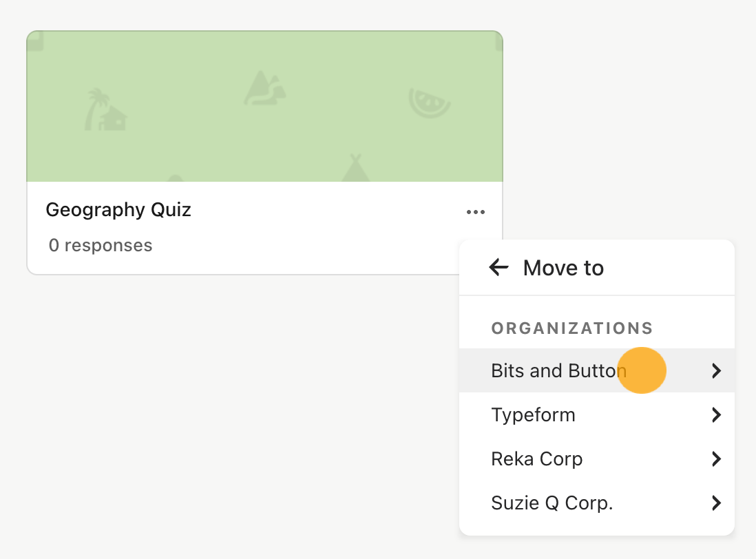This screenshot has height=559, width=756.
Task: Click the 0 responses text
Action: point(101,245)
